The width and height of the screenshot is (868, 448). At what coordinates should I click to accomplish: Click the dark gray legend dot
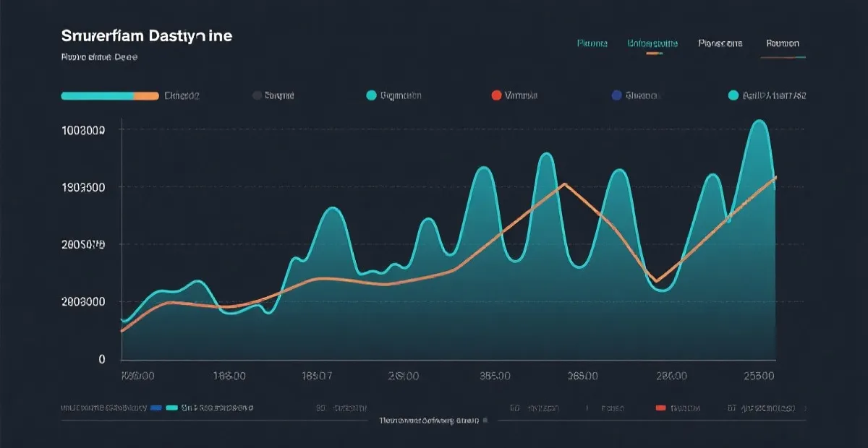click(x=257, y=95)
